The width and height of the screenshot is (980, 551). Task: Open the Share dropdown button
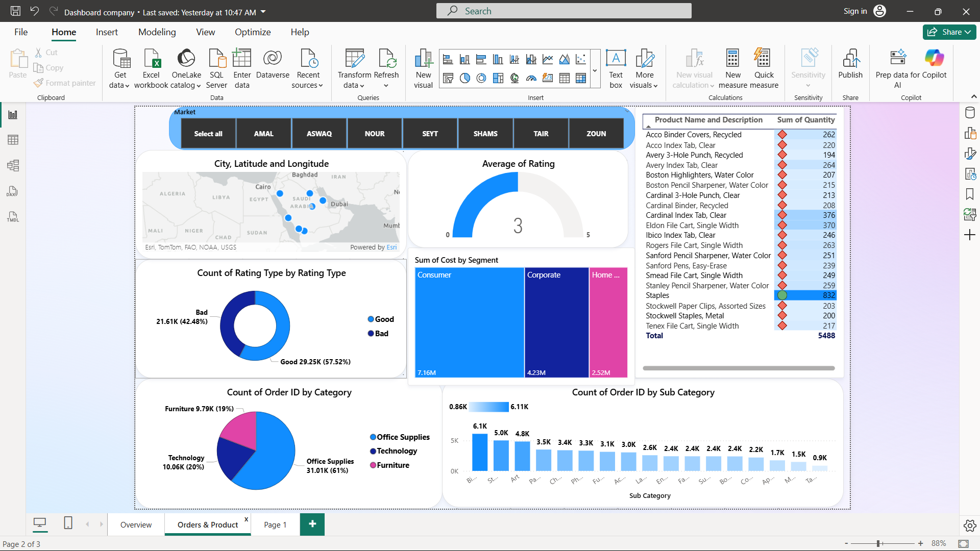point(949,32)
